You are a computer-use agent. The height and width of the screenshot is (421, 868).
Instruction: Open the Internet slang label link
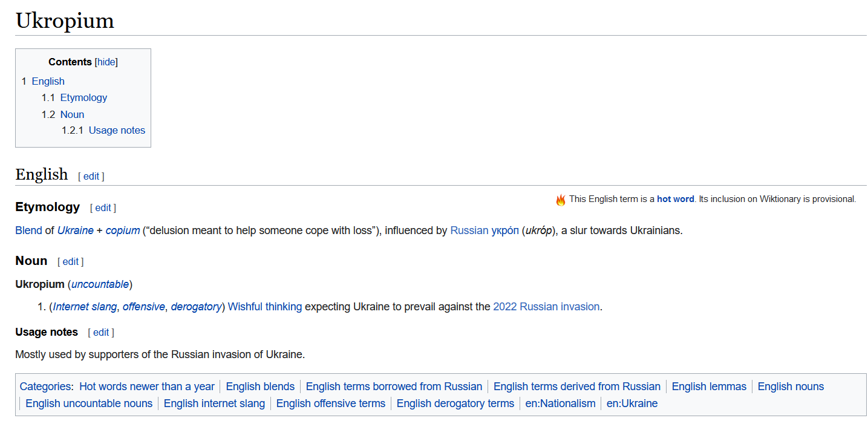point(85,307)
